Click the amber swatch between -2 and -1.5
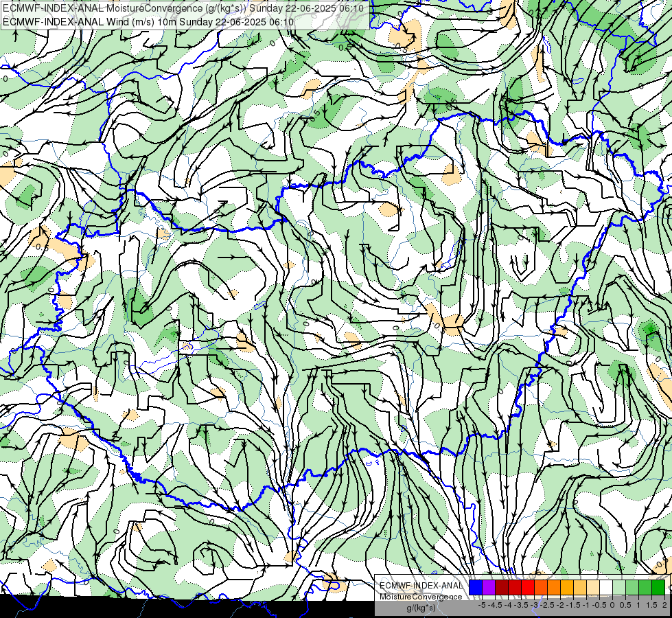 (x=566, y=587)
